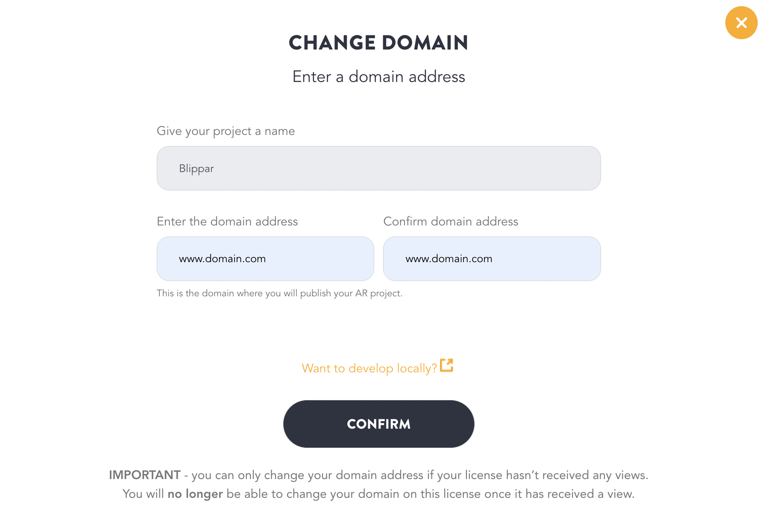Click the "Enter a domain address" subtitle
The image size is (768, 532).
pos(378,77)
